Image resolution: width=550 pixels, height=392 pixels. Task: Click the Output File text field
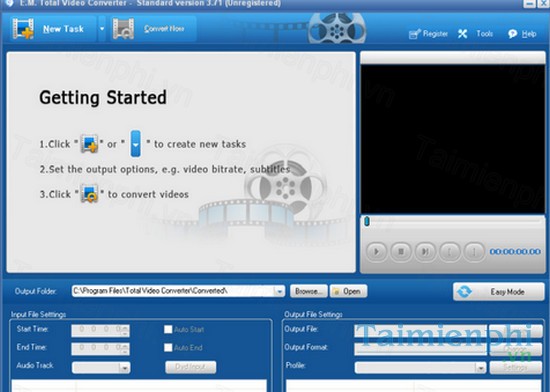420,331
